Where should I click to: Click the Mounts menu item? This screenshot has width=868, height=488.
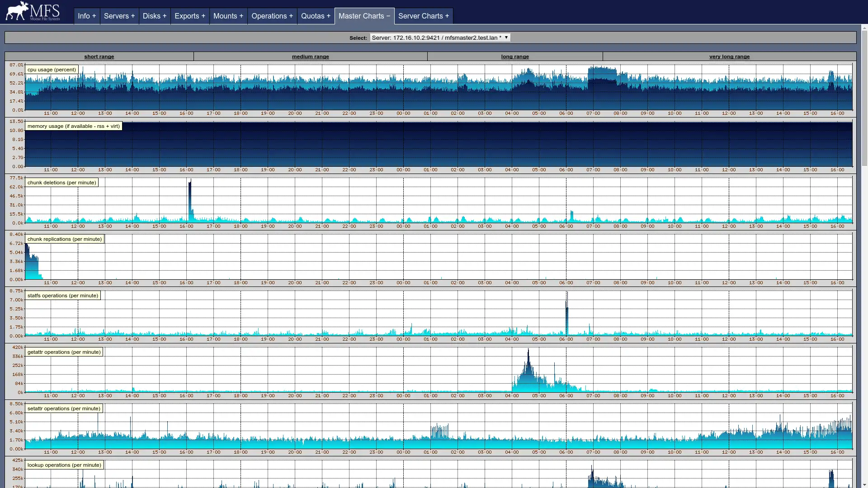pos(228,15)
